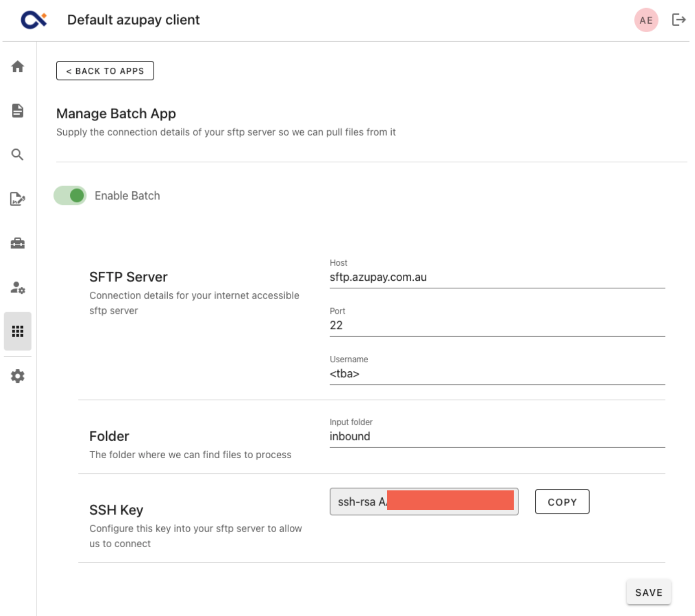Click 'Connection details for your internet accessible' text

(x=194, y=303)
